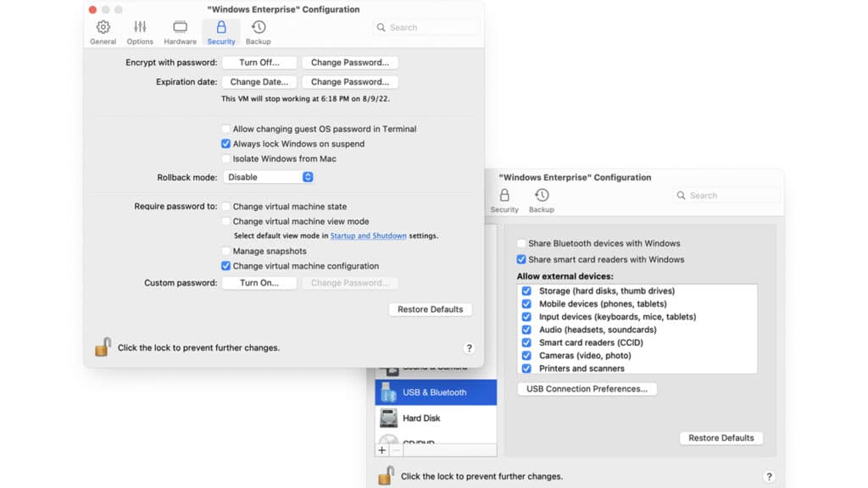Uncheck Input devices (keyboards, mice, tablets)

tap(526, 317)
